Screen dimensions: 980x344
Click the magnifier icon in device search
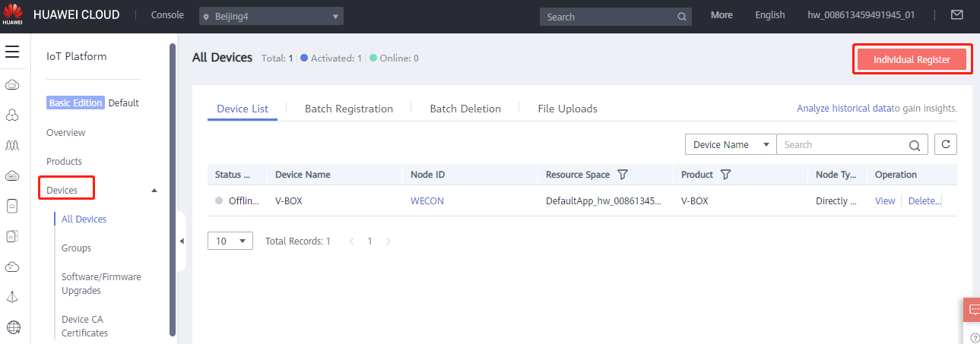[x=914, y=145]
